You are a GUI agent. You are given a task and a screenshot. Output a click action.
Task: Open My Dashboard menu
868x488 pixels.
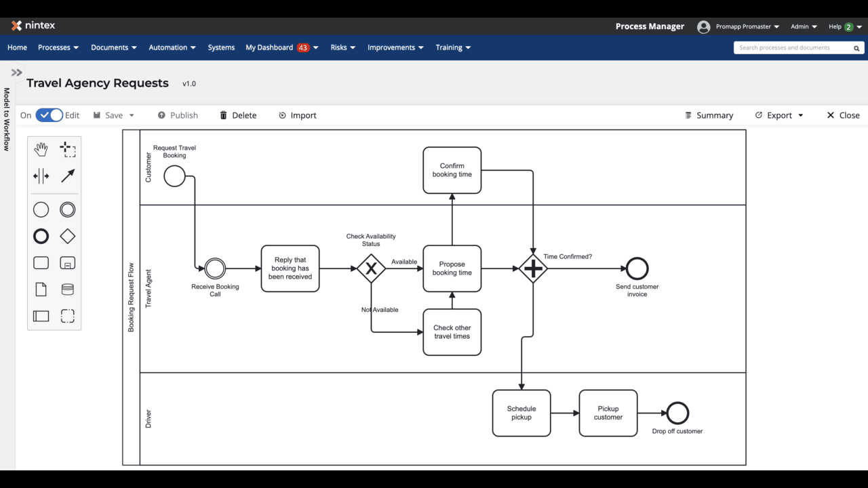pyautogui.click(x=282, y=47)
